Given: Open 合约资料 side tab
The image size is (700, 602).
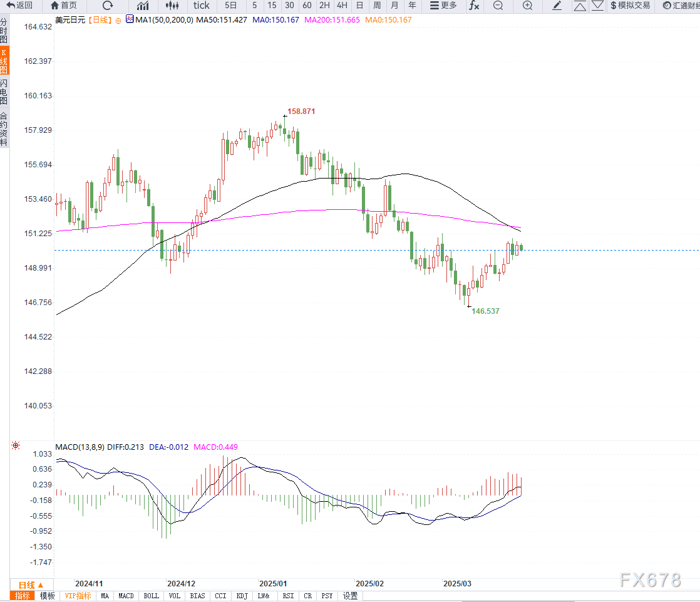Looking at the screenshot, I should coord(4,129).
